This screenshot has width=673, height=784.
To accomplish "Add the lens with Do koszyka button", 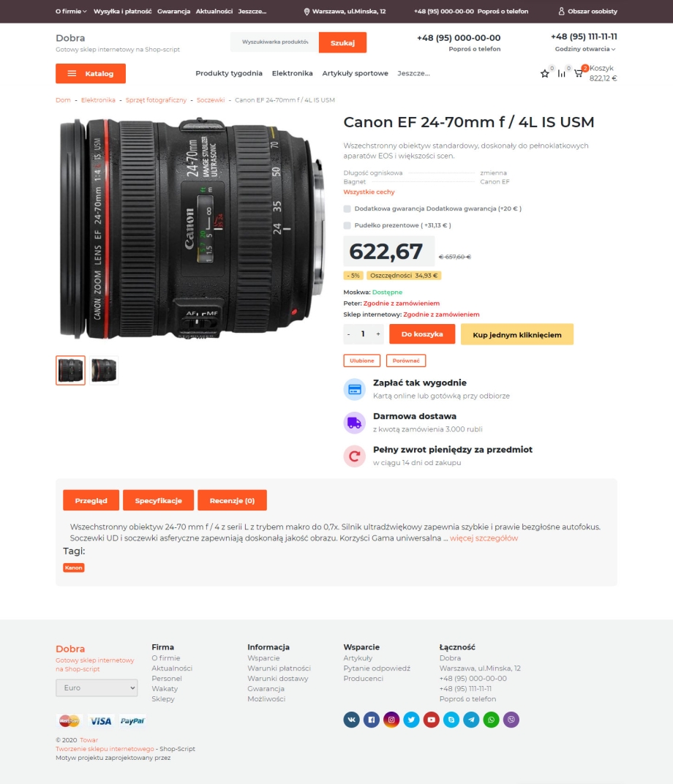I will (422, 334).
